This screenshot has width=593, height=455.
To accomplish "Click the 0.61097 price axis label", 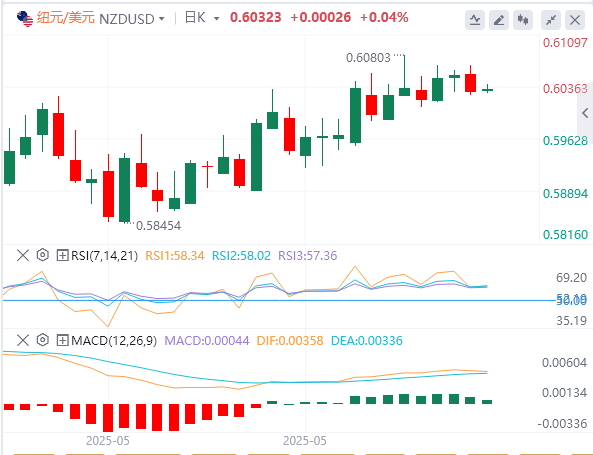I will click(x=565, y=42).
